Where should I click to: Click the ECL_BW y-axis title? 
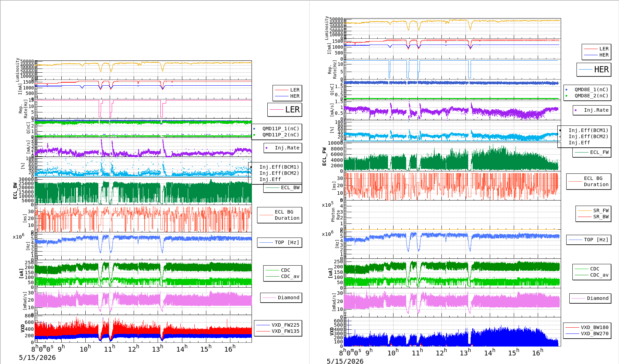click(15, 191)
